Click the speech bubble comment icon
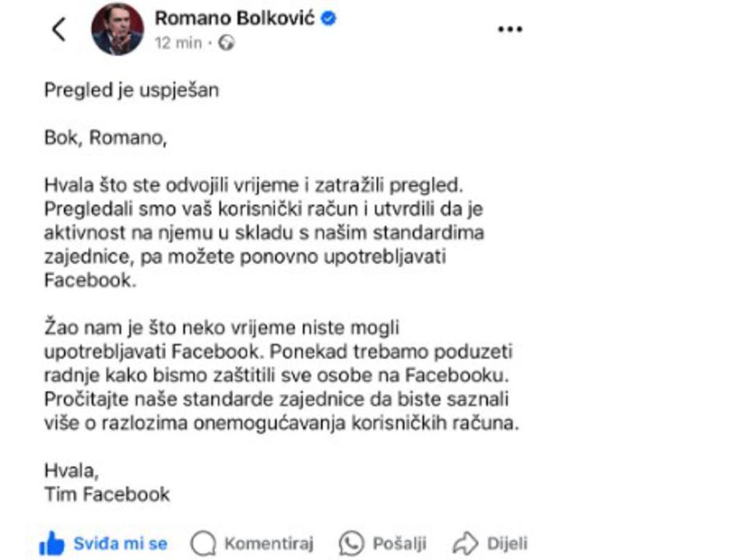The width and height of the screenshot is (732, 560). click(x=203, y=543)
